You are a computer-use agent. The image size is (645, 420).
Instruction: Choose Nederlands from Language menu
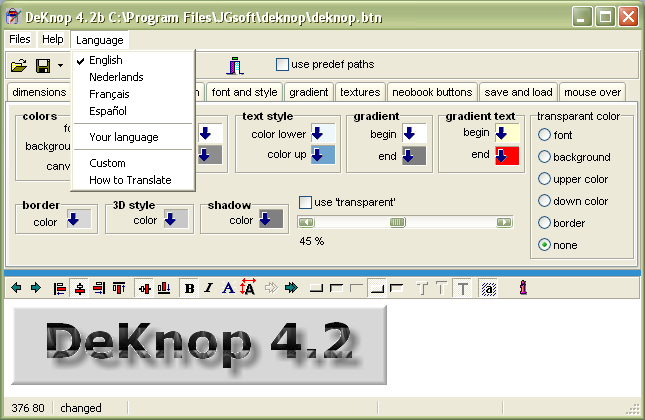click(132, 77)
